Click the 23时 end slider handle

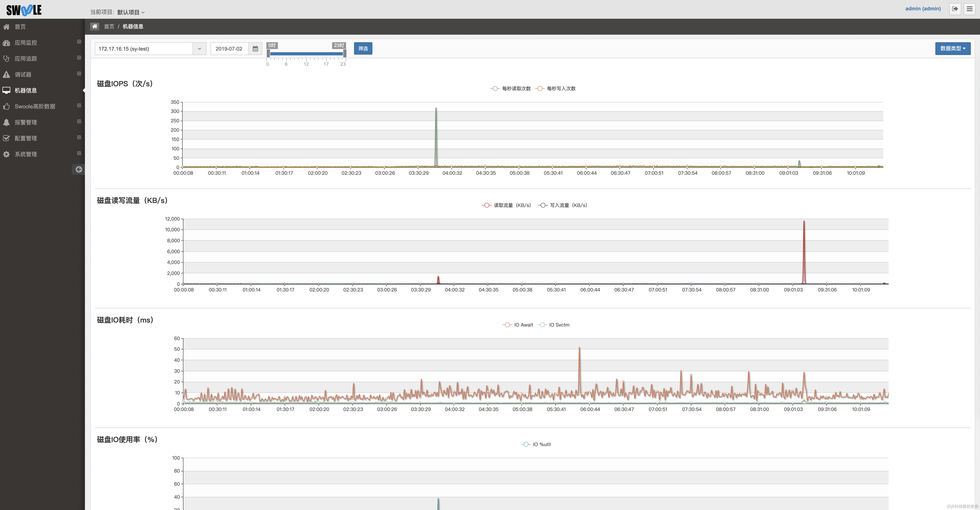345,54
